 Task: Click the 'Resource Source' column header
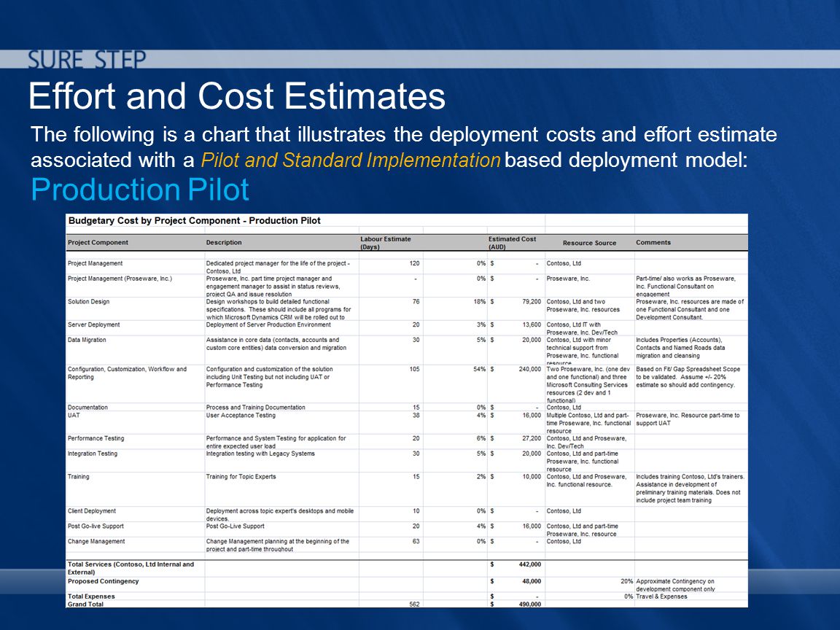[x=589, y=243]
